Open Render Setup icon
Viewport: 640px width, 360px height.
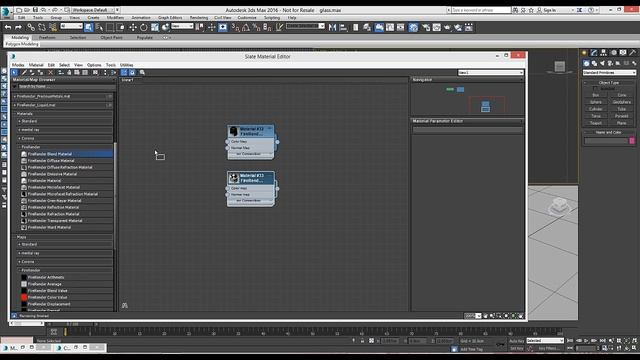pos(426,27)
